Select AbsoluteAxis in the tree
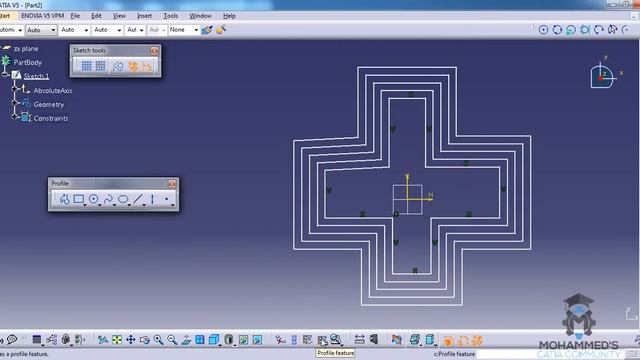The image size is (640, 360). (53, 91)
